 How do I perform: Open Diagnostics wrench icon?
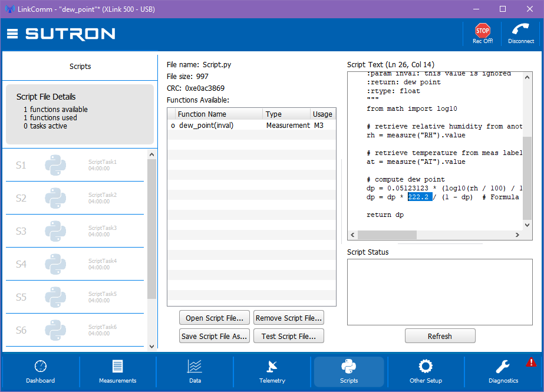(x=503, y=367)
